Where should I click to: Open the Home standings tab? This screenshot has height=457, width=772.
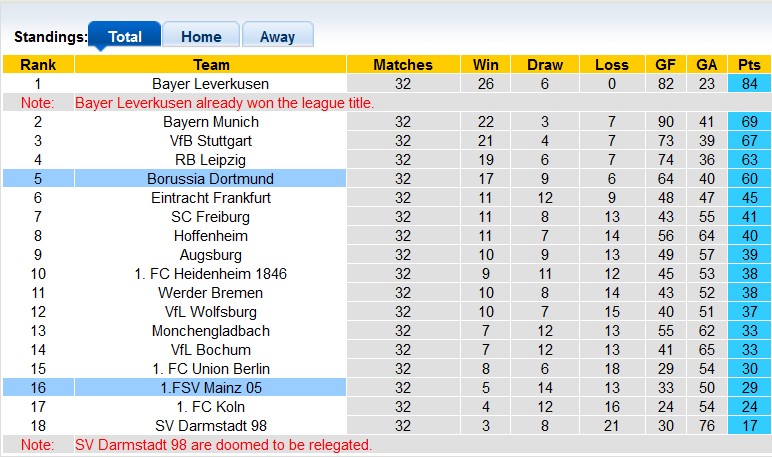(201, 36)
